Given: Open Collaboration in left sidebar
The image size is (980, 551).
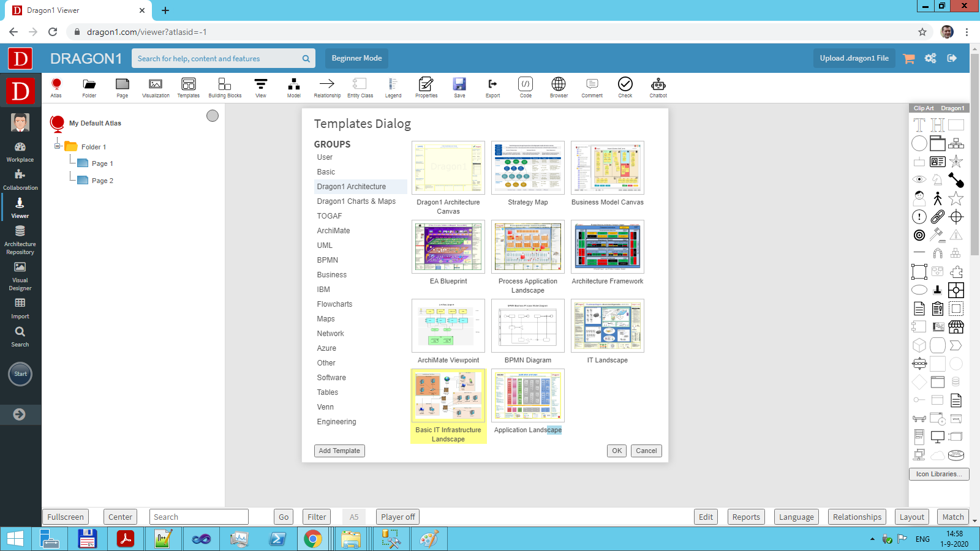Looking at the screenshot, I should [20, 180].
